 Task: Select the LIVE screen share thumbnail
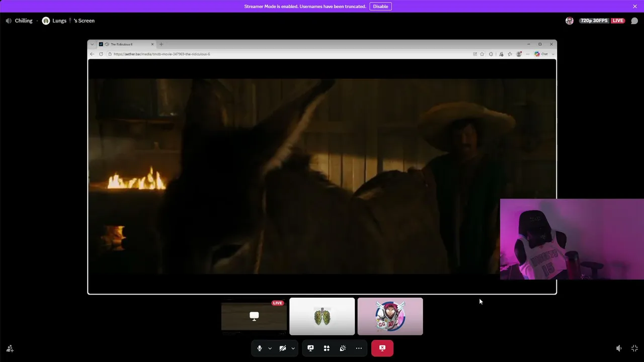click(254, 316)
